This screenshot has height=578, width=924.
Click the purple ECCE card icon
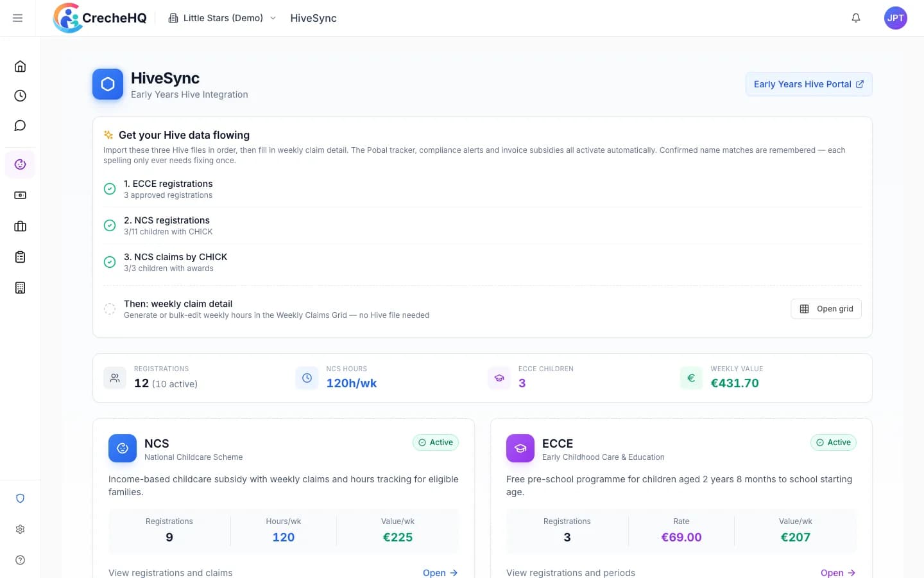[x=520, y=448]
